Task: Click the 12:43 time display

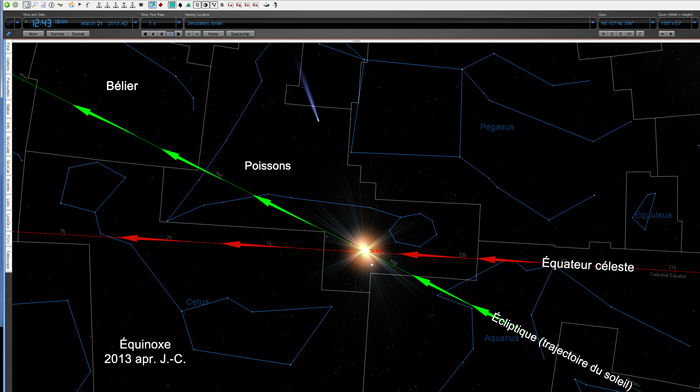Action: pyautogui.click(x=42, y=23)
